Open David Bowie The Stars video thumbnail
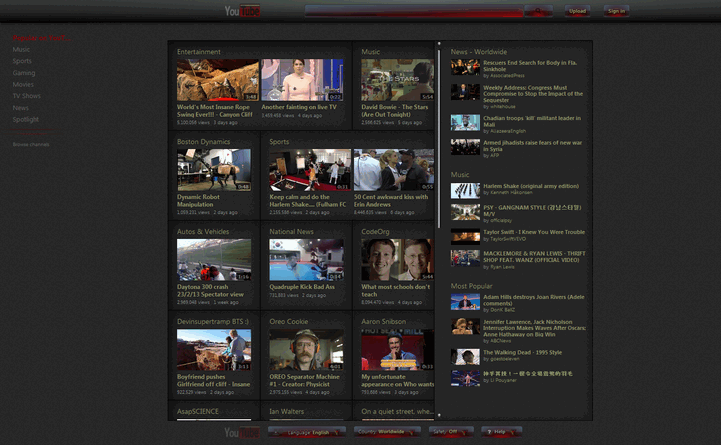 click(398, 80)
